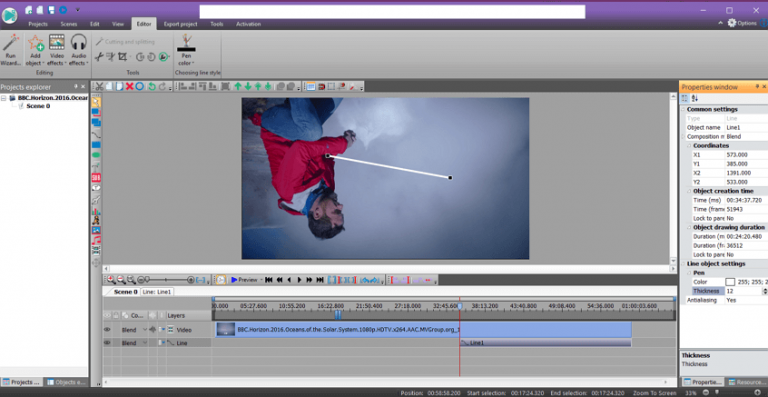This screenshot has height=397, width=768.
Task: Click the timeline zoom in magnifier
Action: (111, 280)
